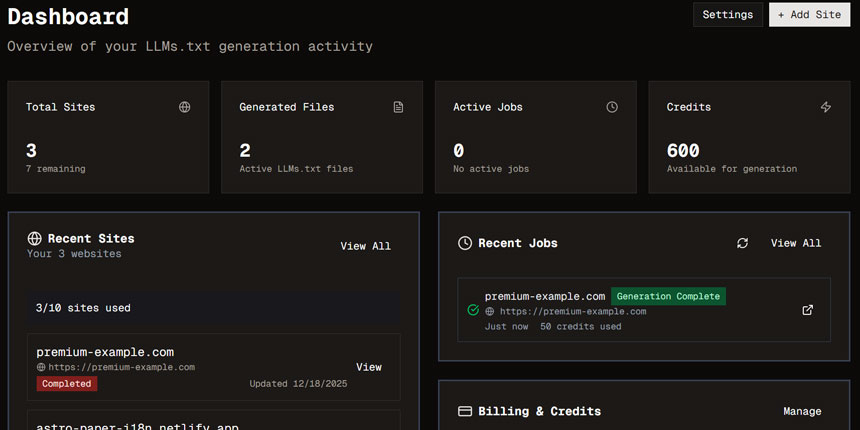Image resolution: width=860 pixels, height=430 pixels.
Task: View all recent sites
Action: (365, 246)
